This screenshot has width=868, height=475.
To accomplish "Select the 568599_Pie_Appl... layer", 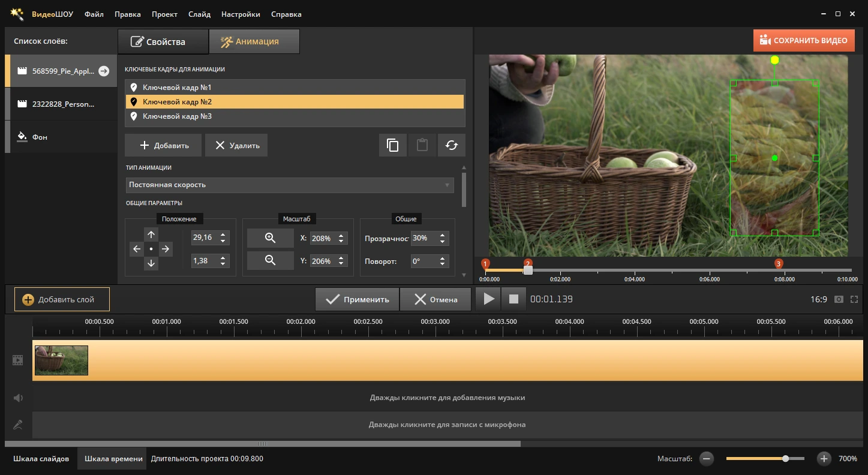I will (61, 71).
